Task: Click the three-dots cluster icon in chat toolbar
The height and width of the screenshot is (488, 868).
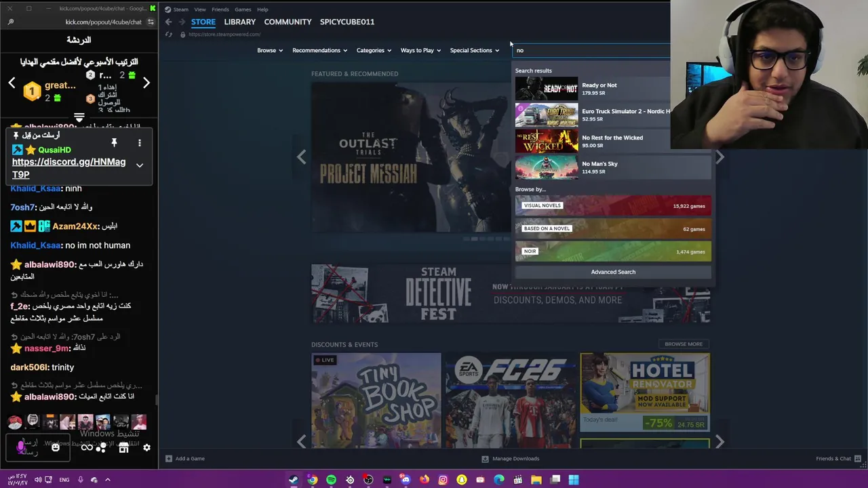Action: (101, 447)
